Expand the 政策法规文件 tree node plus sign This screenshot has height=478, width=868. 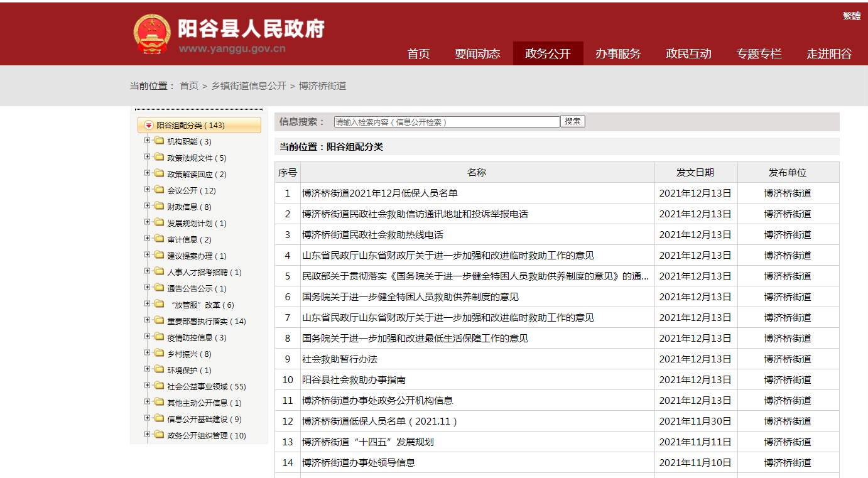coord(147,157)
